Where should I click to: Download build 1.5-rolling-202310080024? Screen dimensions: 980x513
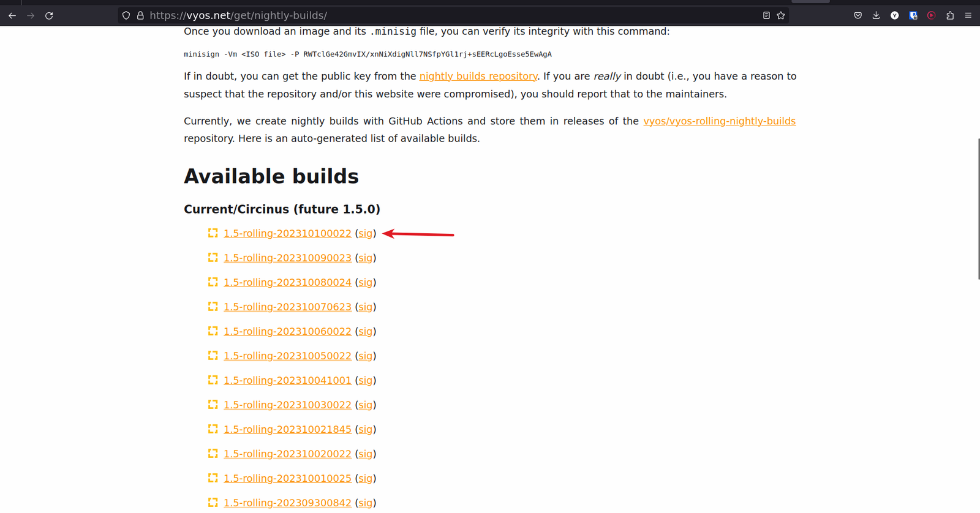tap(287, 282)
